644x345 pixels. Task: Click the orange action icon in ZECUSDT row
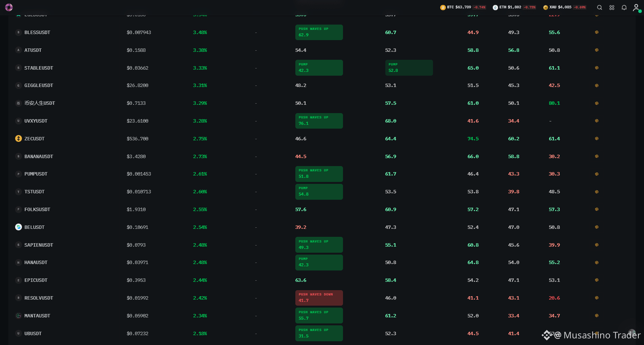[597, 138]
